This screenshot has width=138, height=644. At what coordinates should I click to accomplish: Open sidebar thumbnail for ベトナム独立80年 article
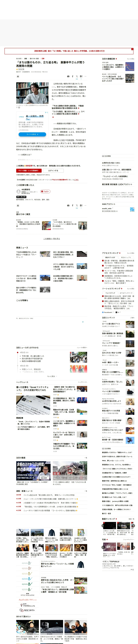click(x=130, y=78)
